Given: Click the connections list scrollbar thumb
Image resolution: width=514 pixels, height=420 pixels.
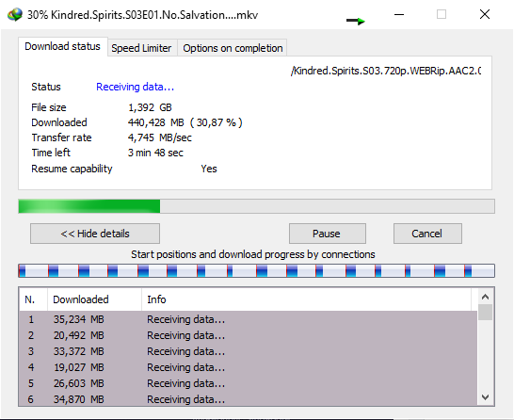Looking at the screenshot, I should pos(485,312).
